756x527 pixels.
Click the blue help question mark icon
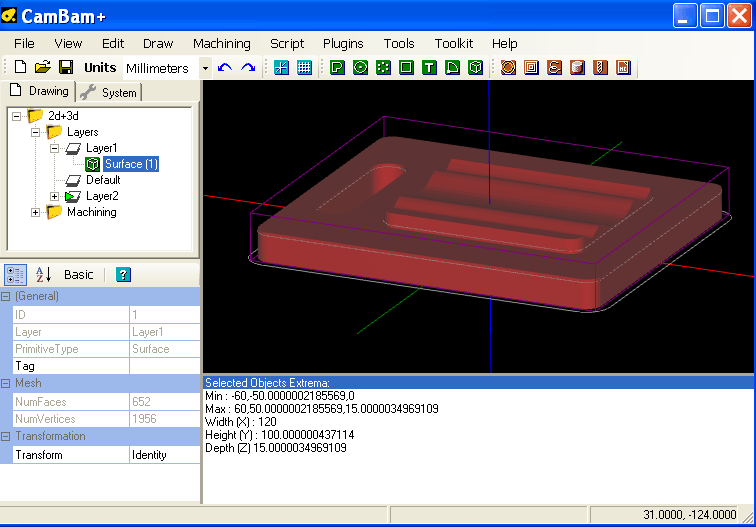123,274
